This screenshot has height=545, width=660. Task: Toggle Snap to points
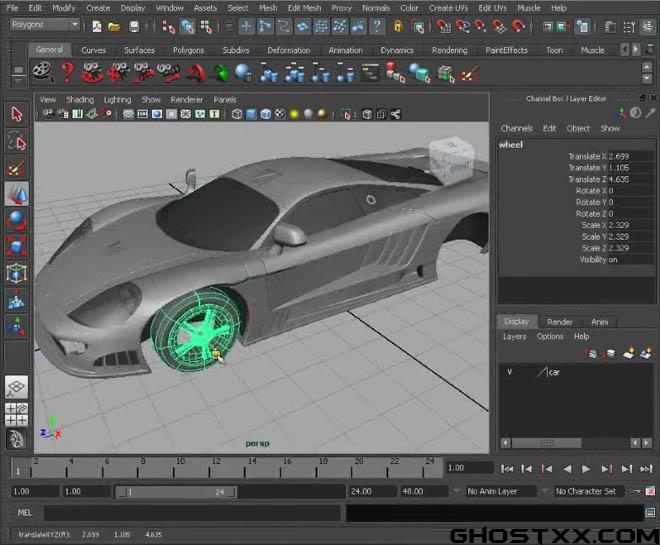[x=480, y=27]
